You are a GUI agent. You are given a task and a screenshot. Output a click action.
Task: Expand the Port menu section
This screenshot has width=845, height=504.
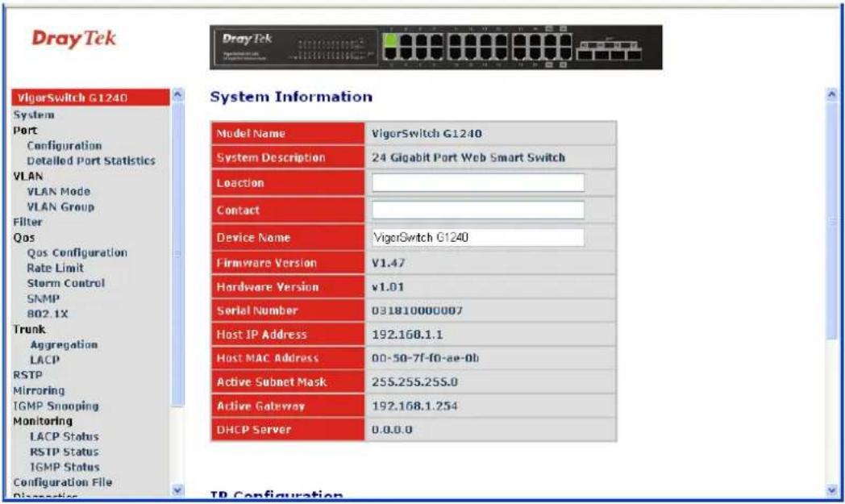coord(25,130)
